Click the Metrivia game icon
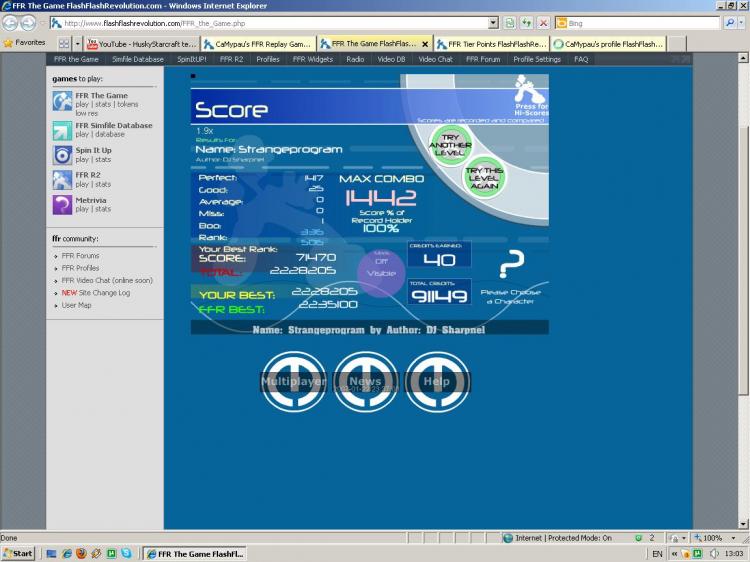750x562 pixels. 61,204
